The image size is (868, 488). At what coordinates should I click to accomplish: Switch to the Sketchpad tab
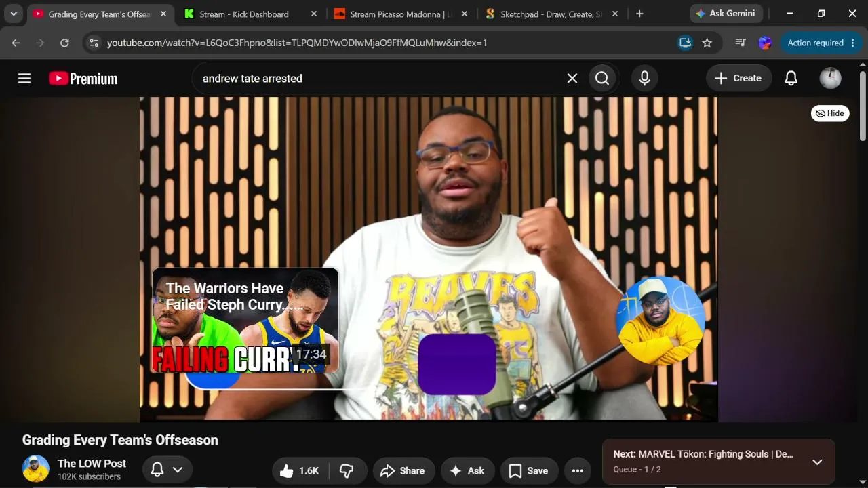551,14
